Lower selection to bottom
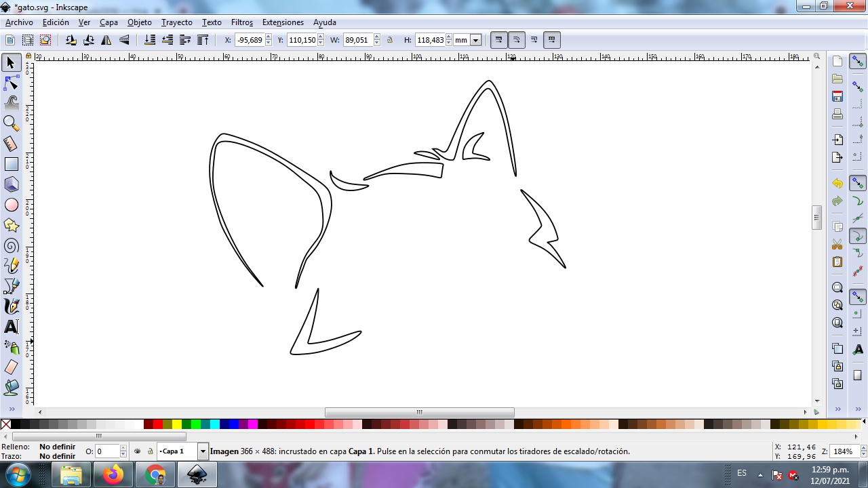868x488 pixels. (x=150, y=40)
